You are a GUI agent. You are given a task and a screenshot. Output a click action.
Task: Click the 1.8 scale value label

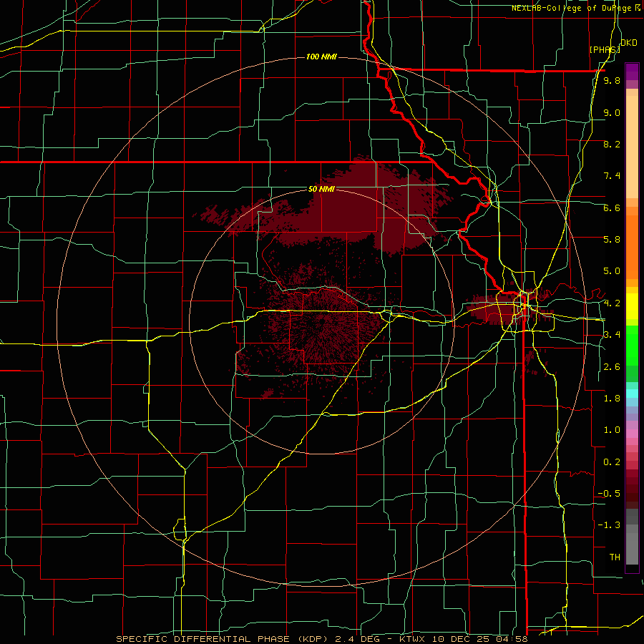point(612,399)
